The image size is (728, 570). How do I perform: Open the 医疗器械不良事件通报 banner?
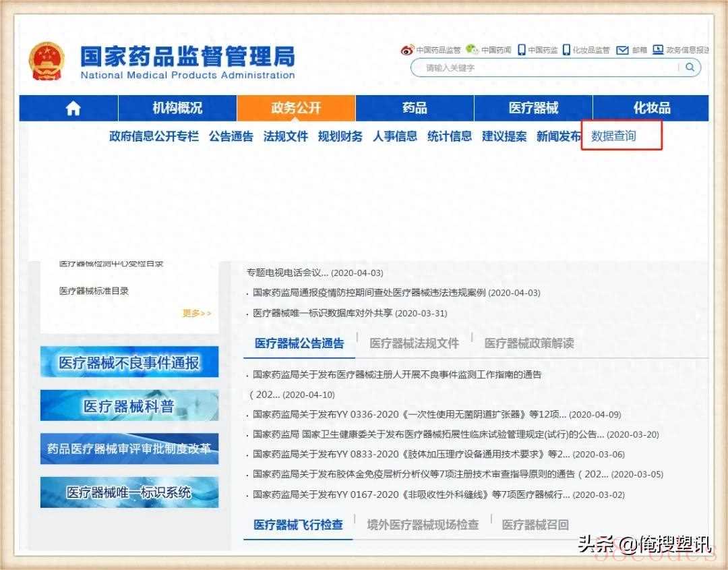tap(129, 362)
